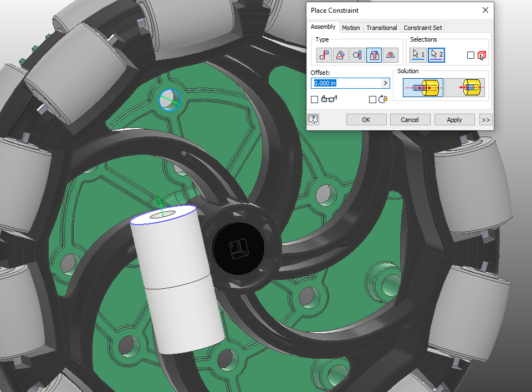Toggle the Show Preview glasses checkbox
Screen dimensions: 532x392
coord(315,99)
